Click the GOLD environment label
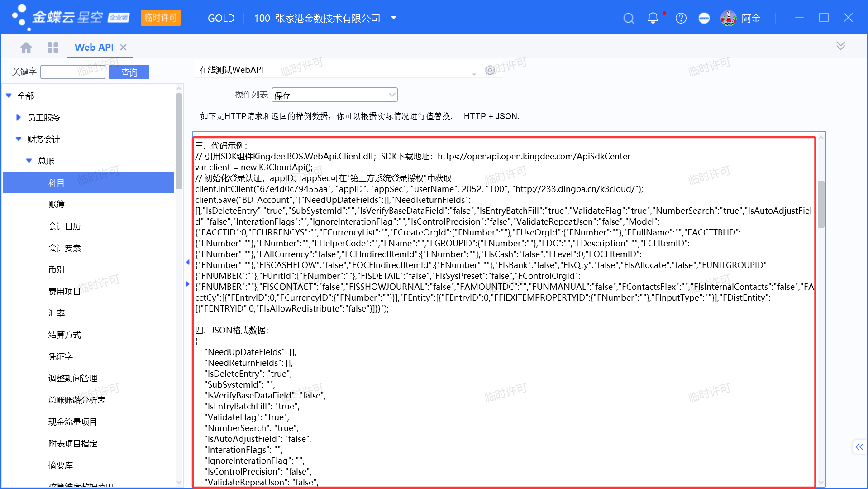Viewport: 868px width, 489px height. [221, 18]
